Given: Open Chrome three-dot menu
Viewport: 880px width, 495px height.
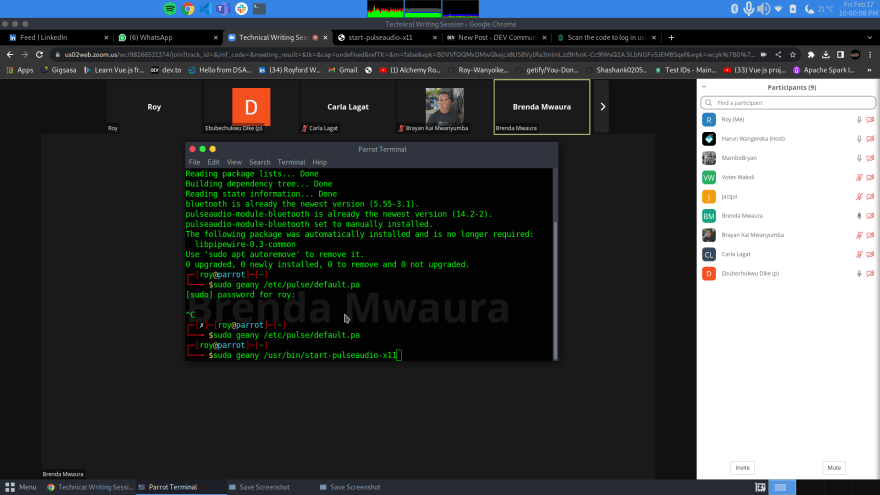Looking at the screenshot, I should coord(870,54).
